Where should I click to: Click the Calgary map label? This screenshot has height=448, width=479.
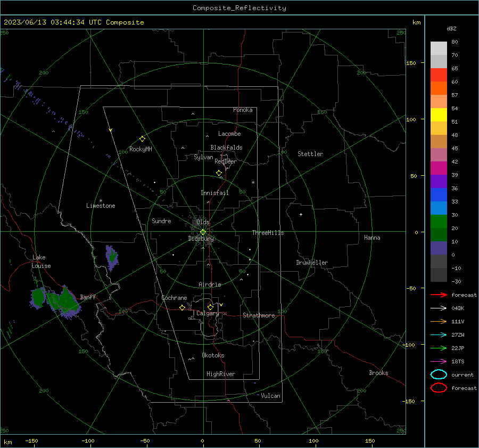click(208, 313)
